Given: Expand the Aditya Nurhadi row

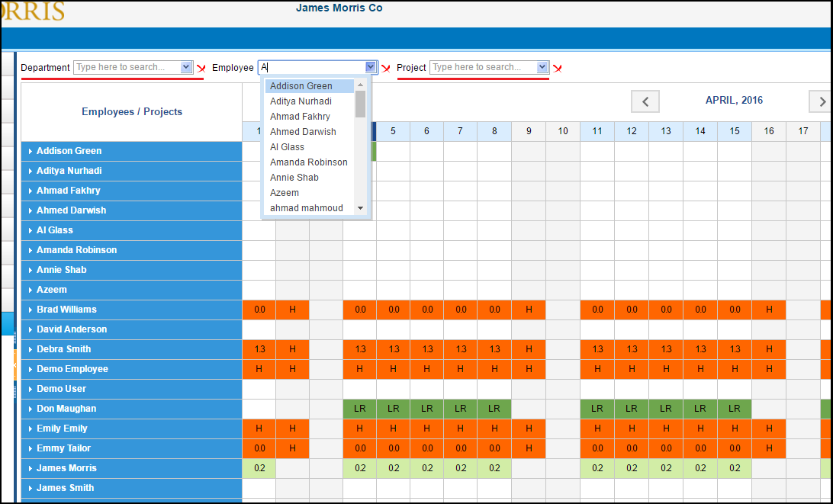Looking at the screenshot, I should click(x=31, y=171).
